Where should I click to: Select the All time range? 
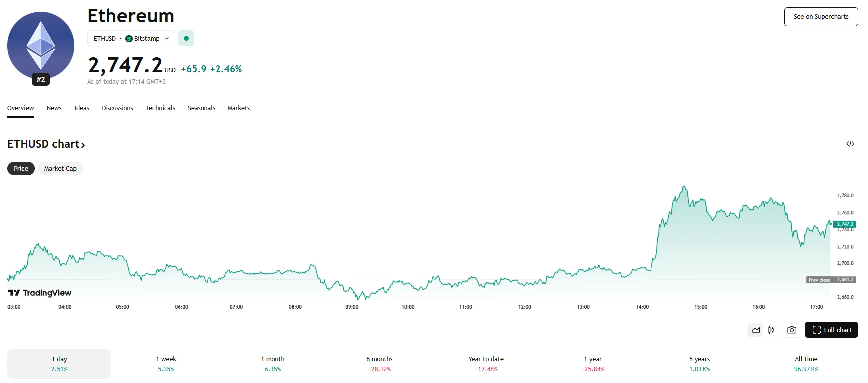806,364
